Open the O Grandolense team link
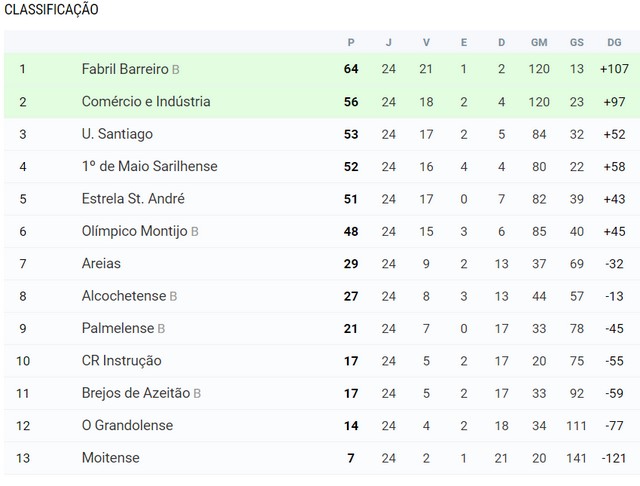This screenshot has height=486, width=640. pos(127,425)
